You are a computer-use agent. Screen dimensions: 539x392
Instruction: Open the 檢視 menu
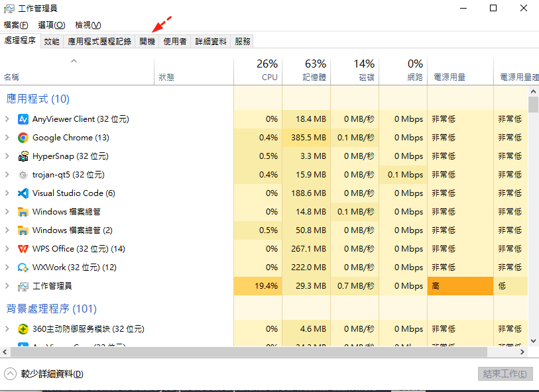88,25
